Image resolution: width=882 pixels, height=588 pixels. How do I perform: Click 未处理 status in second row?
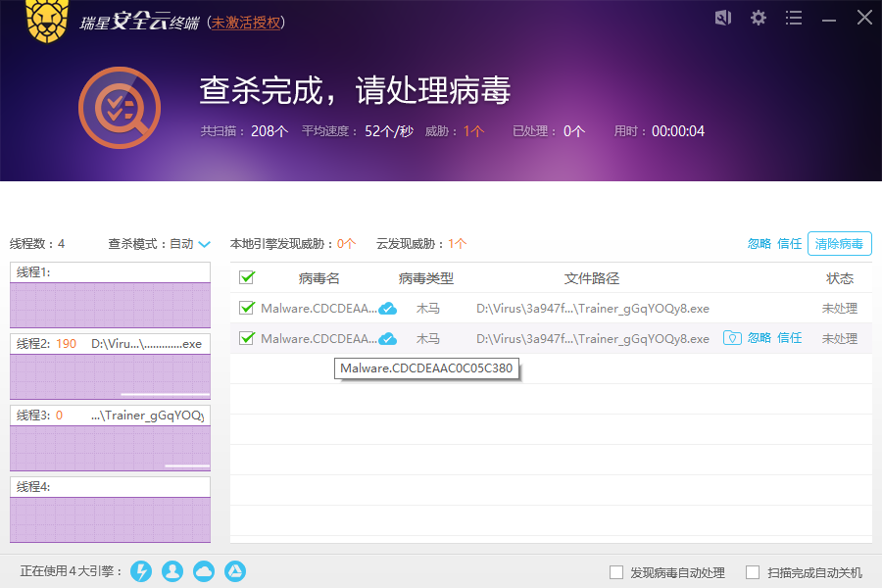coord(840,339)
